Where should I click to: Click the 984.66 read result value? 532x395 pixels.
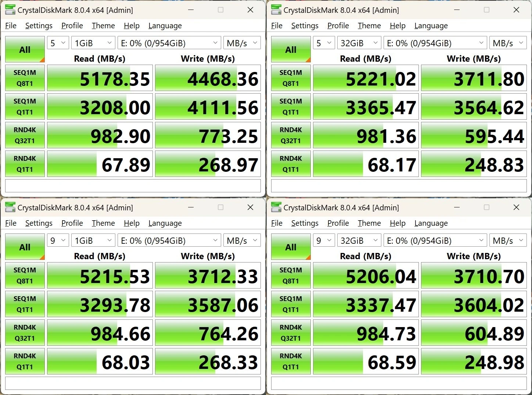coord(121,334)
